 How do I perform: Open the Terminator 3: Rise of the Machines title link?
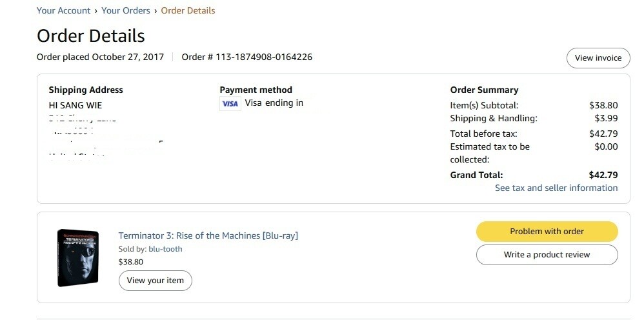[x=208, y=235]
